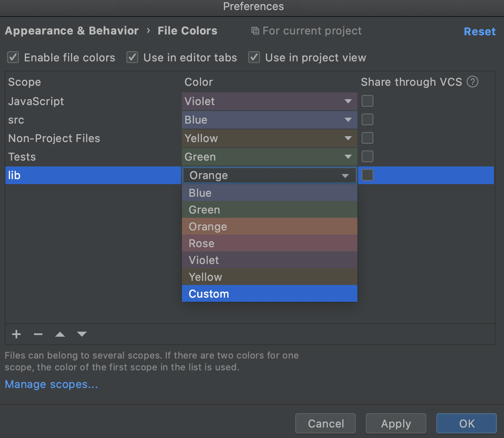Confirm with the OK button
This screenshot has height=438, width=504.
[467, 423]
